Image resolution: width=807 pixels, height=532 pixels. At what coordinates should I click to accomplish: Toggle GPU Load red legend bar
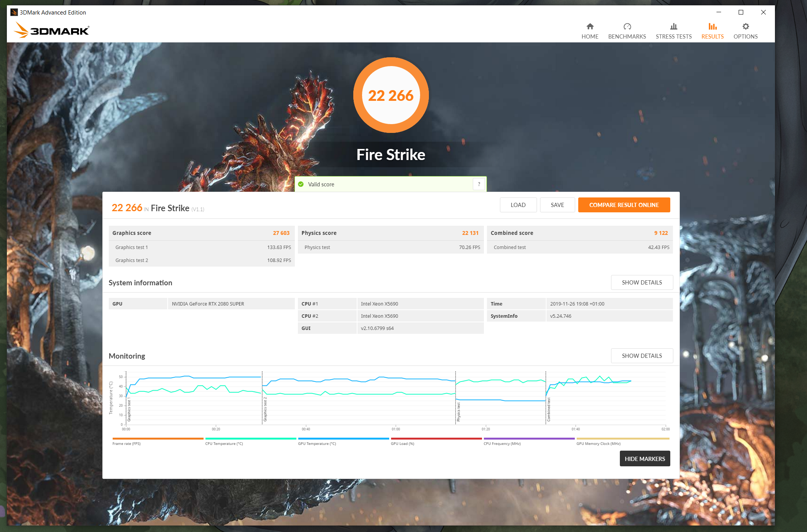436,438
